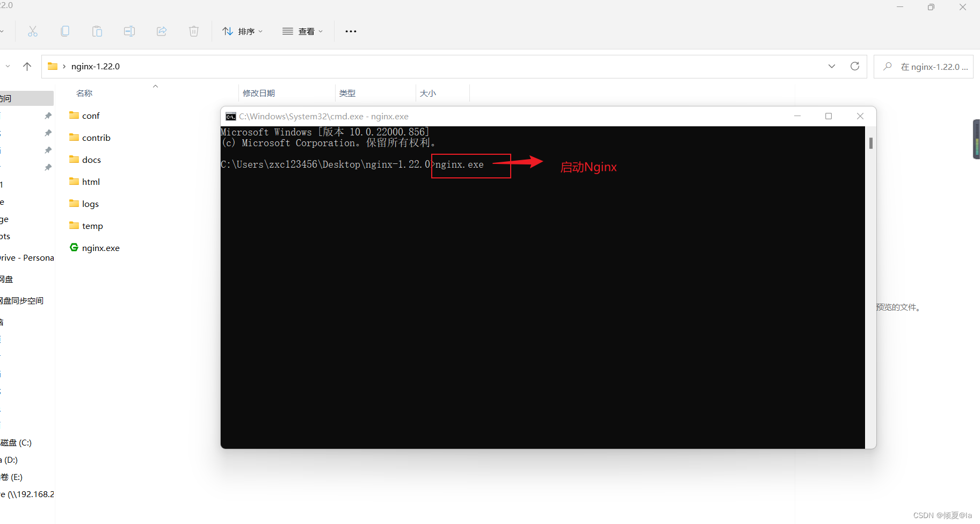Click the cmd window vertical scrollbar thumb
Viewport: 980px width, 524px height.
[870, 143]
